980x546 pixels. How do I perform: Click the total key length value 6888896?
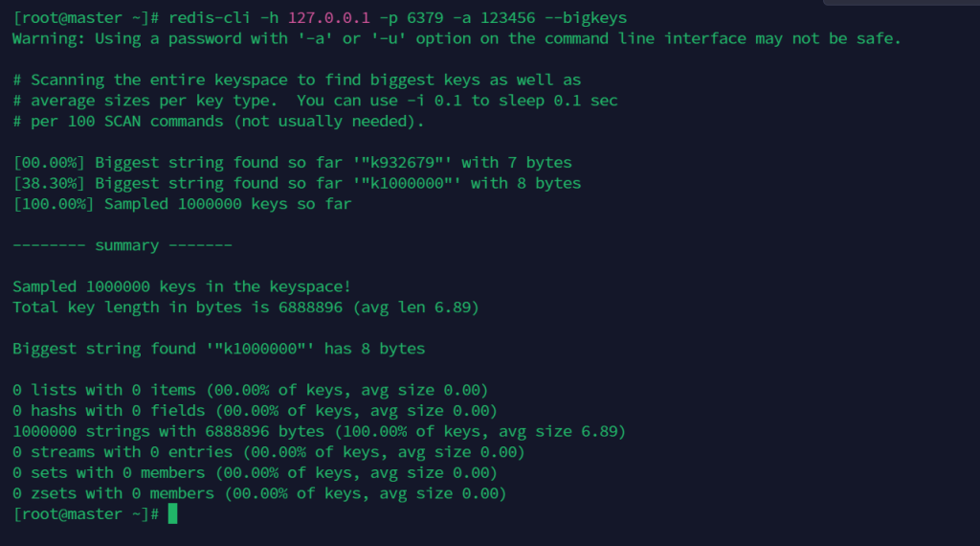pyautogui.click(x=310, y=307)
